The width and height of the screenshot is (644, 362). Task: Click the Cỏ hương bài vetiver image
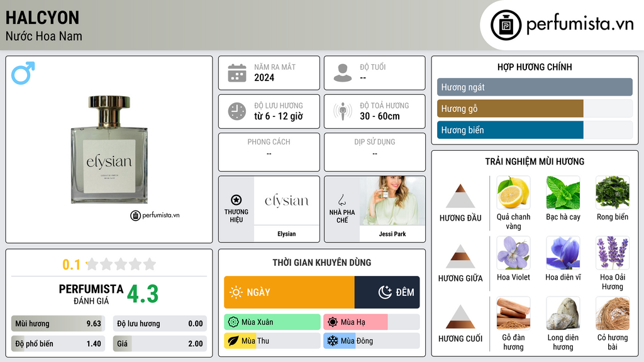pyautogui.click(x=613, y=313)
